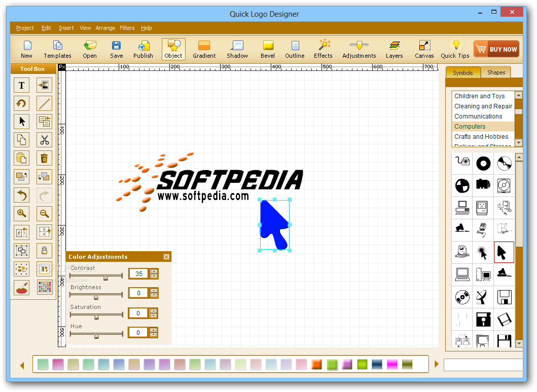
Task: Click Canvas in the toolbar
Action: 424,49
